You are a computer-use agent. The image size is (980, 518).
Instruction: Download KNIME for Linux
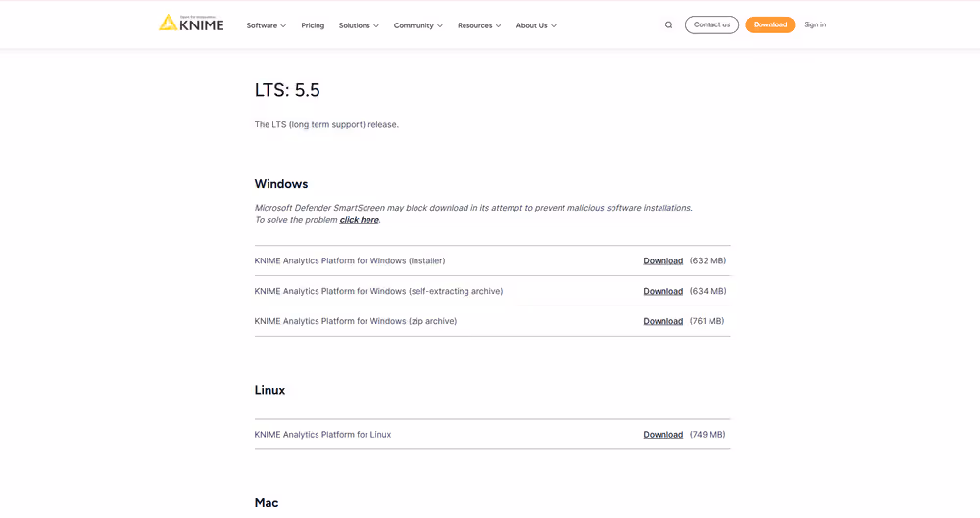tap(663, 434)
